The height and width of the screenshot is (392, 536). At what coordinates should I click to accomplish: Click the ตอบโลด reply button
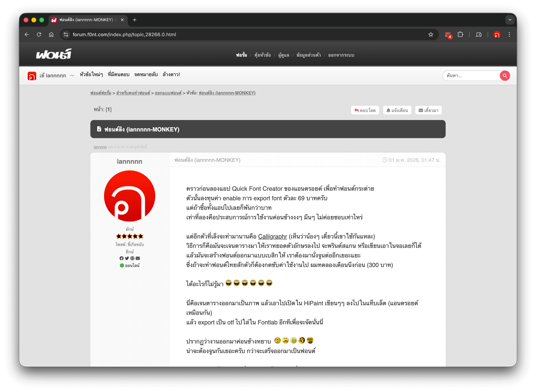tap(365, 110)
